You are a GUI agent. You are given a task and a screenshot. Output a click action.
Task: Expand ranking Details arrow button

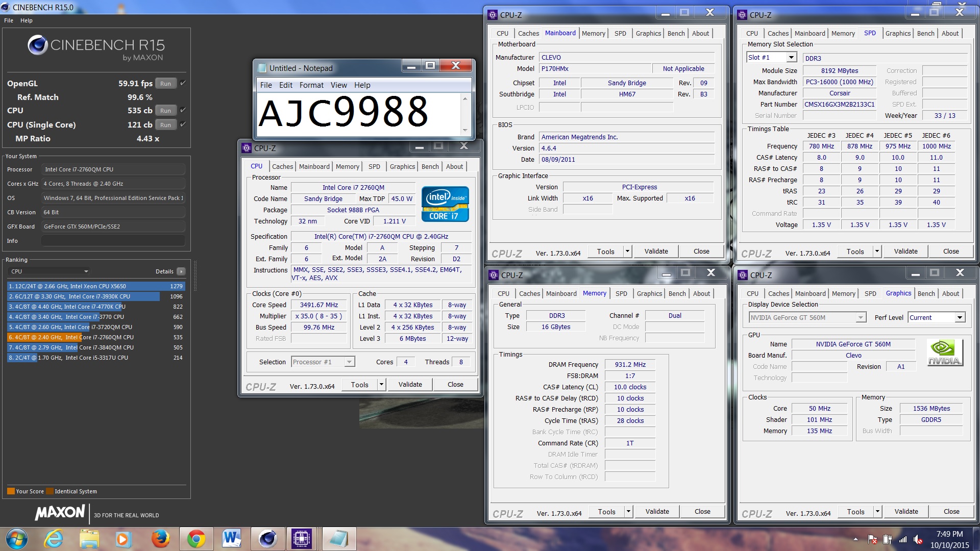click(x=181, y=271)
